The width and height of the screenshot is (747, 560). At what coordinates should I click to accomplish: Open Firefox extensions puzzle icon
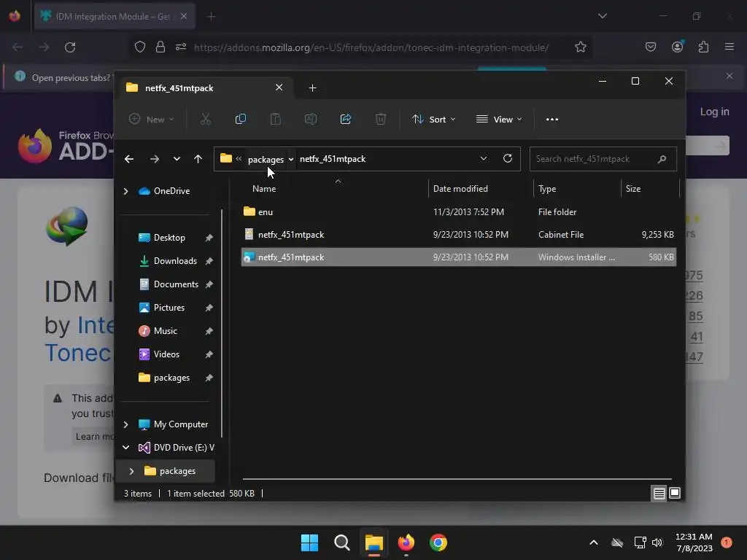(703, 47)
